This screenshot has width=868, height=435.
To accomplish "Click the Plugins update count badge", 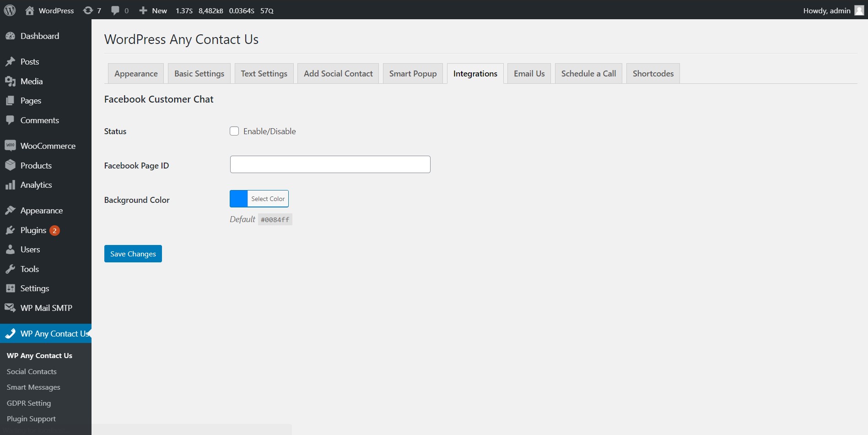I will click(54, 230).
